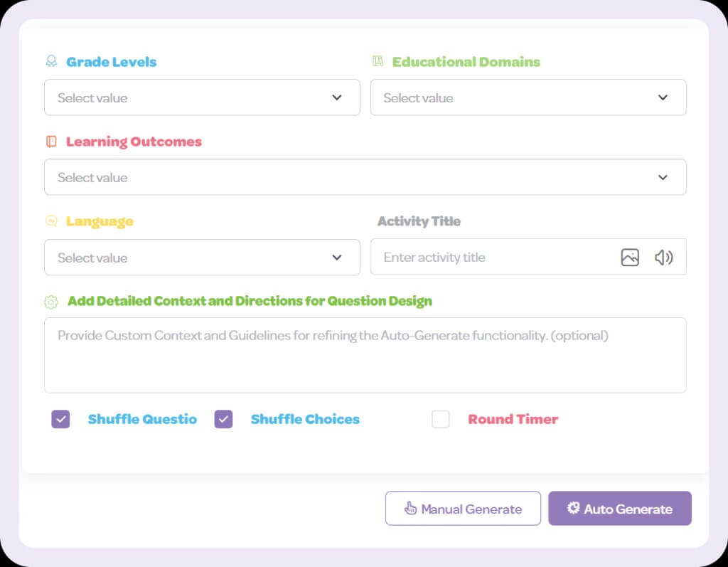Uncheck the Shuffle Choices checkbox
The height and width of the screenshot is (567, 728).
point(223,419)
